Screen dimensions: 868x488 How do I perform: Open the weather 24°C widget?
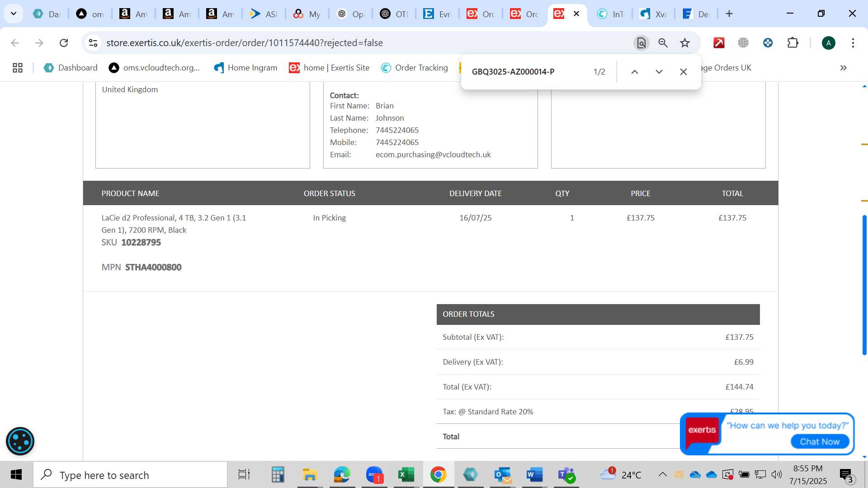(x=620, y=474)
